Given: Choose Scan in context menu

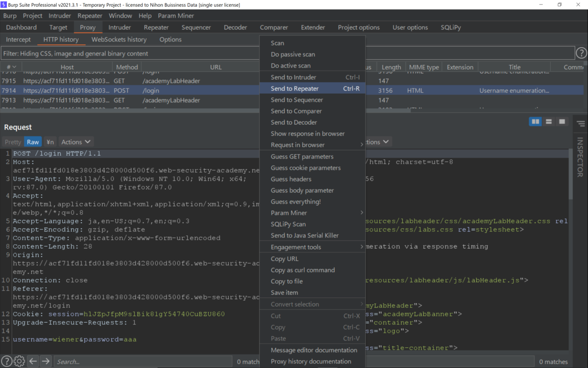Looking at the screenshot, I should [313, 43].
